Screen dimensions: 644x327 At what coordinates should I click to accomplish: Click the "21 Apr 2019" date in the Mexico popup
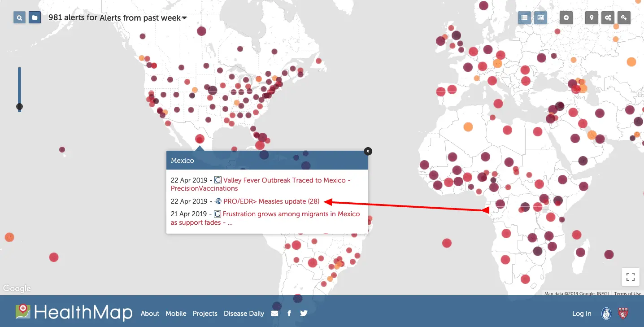189,214
